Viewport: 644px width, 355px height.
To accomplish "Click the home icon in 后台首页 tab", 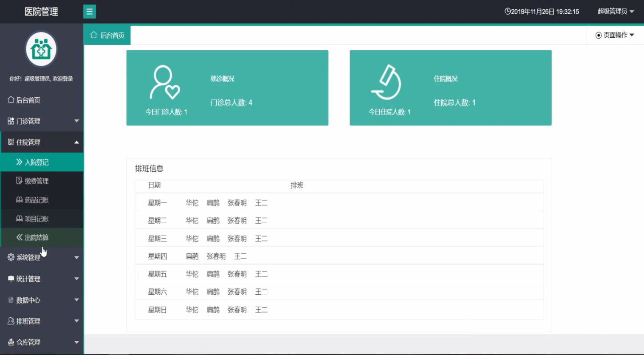I will 94,35.
